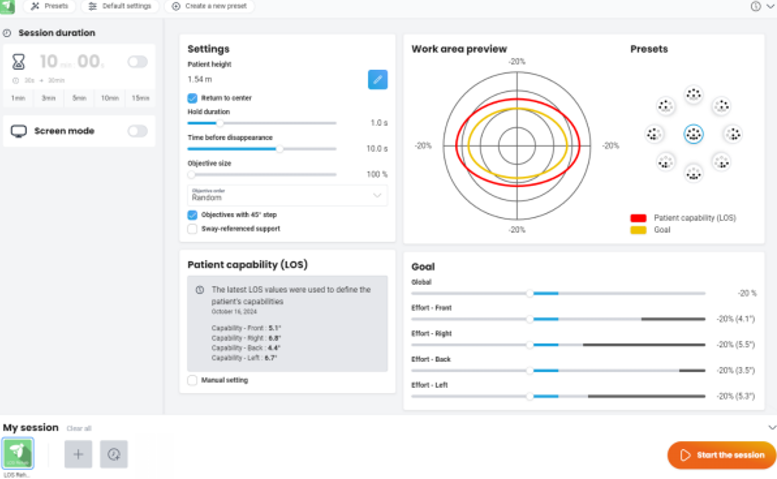Click the plus icon to add an activity
The height and width of the screenshot is (479, 777).
tap(79, 454)
